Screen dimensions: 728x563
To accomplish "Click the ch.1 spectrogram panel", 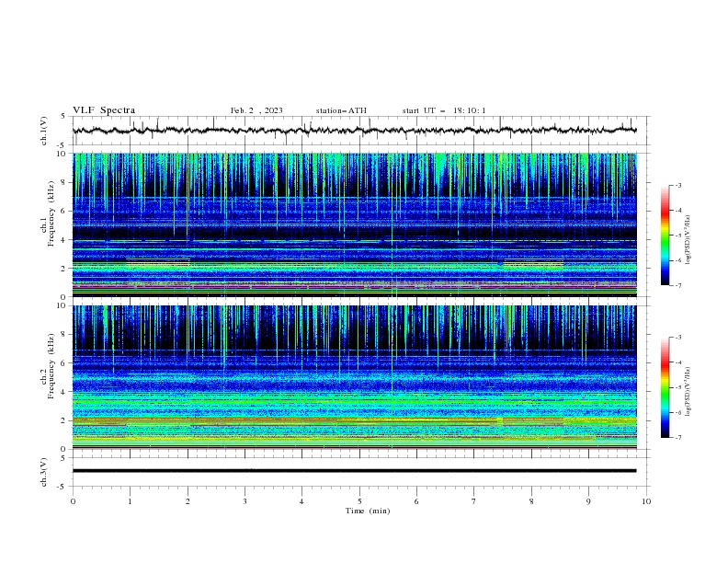I will click(x=355, y=224).
